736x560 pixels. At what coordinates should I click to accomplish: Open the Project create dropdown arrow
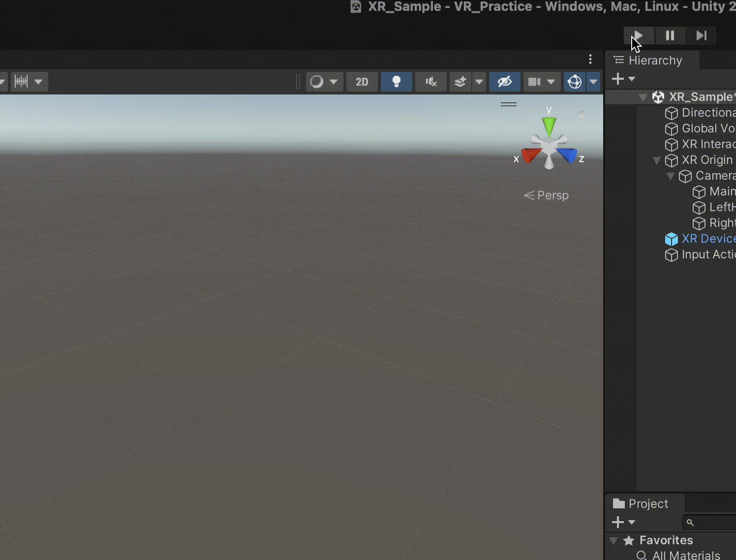click(632, 522)
